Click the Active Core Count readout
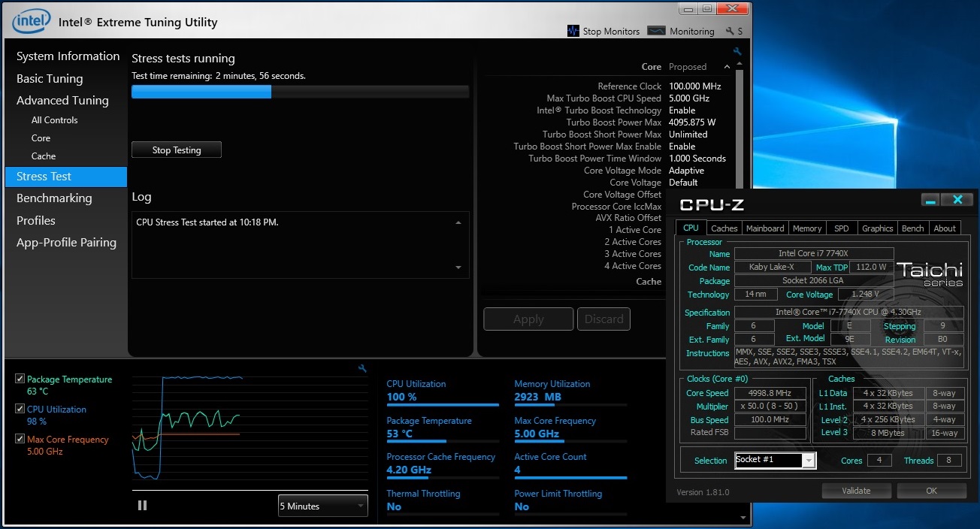The width and height of the screenshot is (980, 529). tap(517, 470)
